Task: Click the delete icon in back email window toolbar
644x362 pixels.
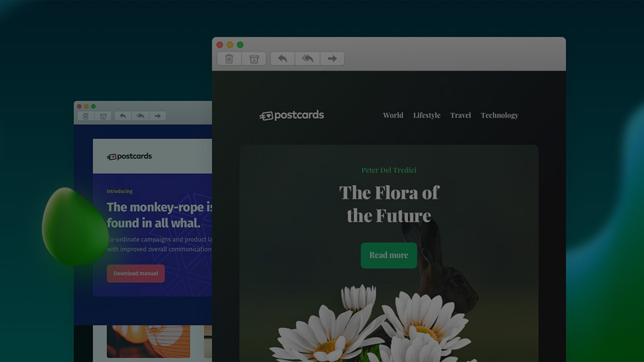Action: 86,116
